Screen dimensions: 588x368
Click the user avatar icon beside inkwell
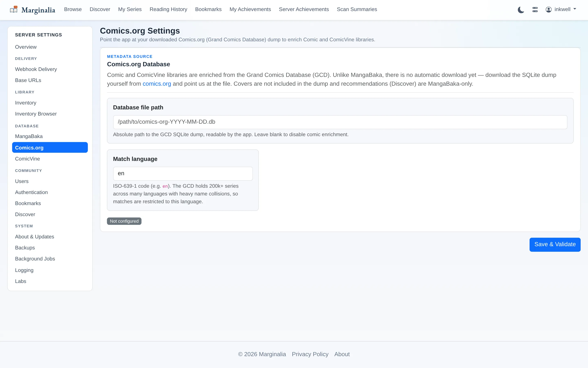tap(548, 9)
